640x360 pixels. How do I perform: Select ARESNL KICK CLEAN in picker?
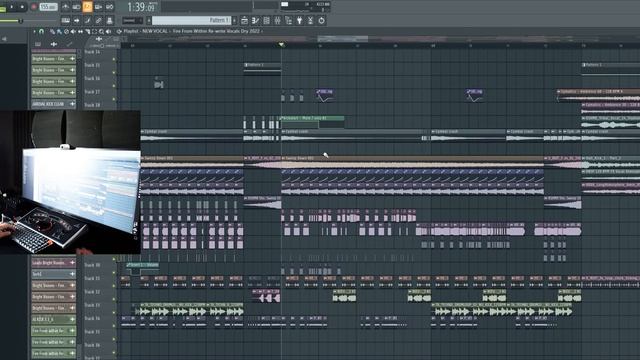click(53, 104)
